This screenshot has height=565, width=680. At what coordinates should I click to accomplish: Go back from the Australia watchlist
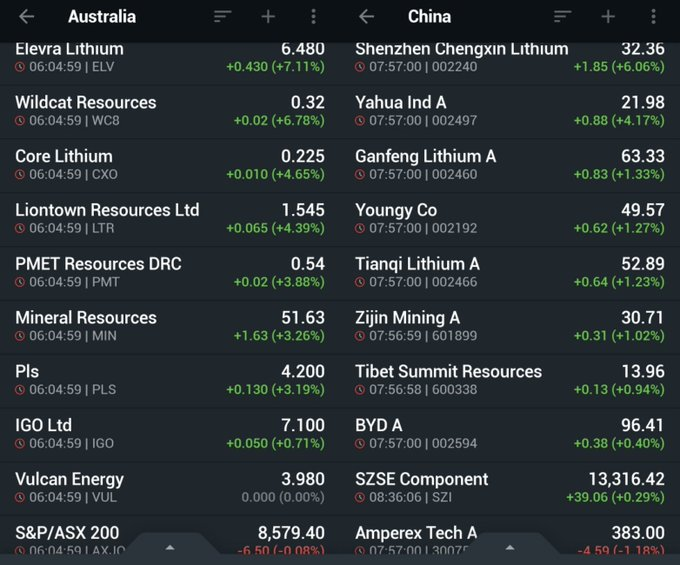pos(26,17)
